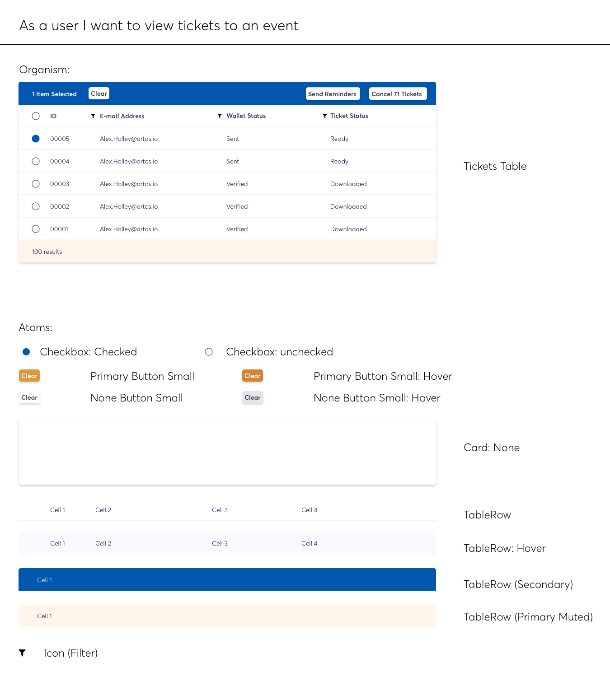Click orange Clear Primary Button Small: Hover

[253, 376]
